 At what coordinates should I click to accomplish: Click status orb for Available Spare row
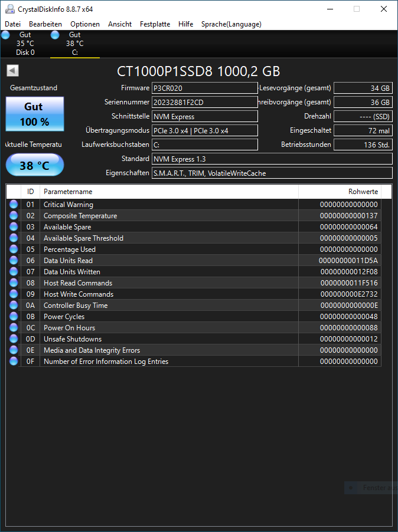pyautogui.click(x=14, y=226)
